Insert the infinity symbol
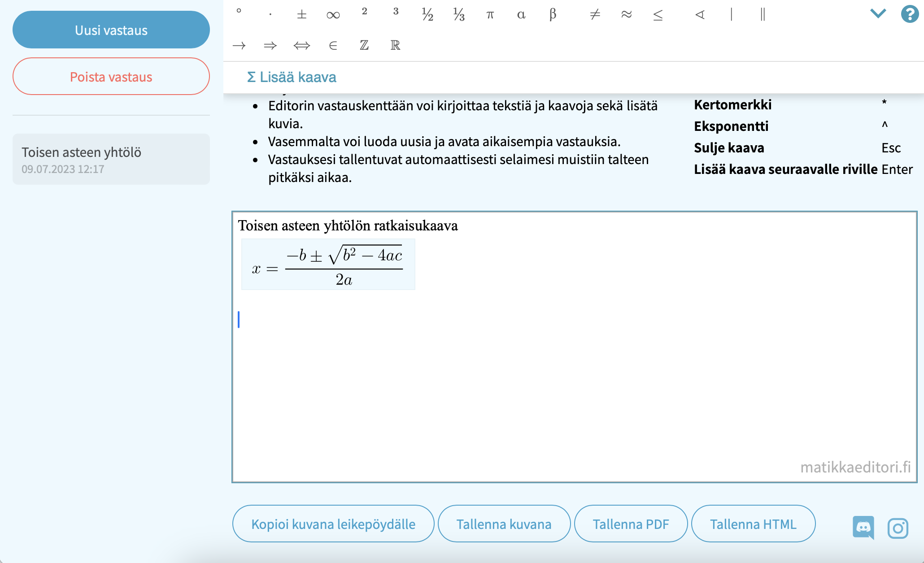This screenshot has height=563, width=924. [333, 15]
